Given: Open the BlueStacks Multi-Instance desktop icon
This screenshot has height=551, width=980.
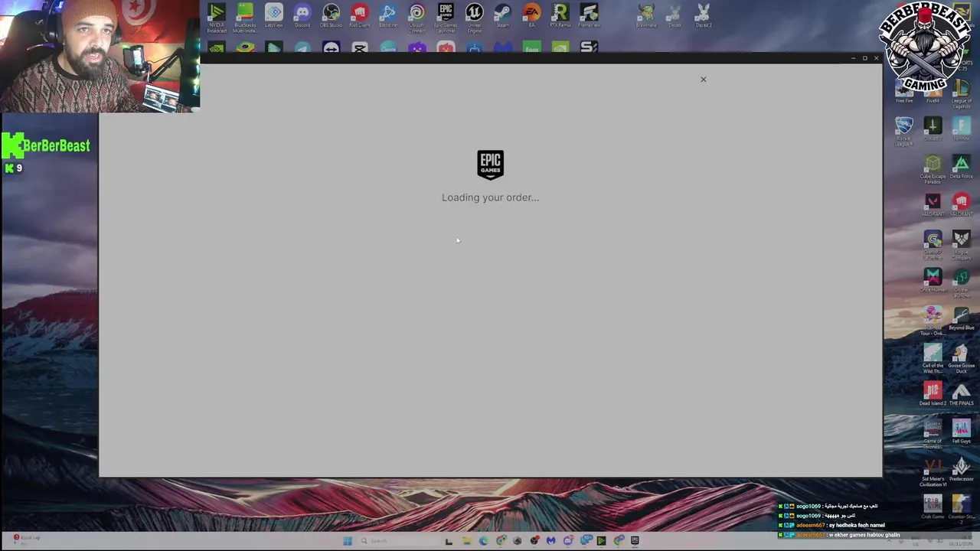Looking at the screenshot, I should click(x=245, y=17).
